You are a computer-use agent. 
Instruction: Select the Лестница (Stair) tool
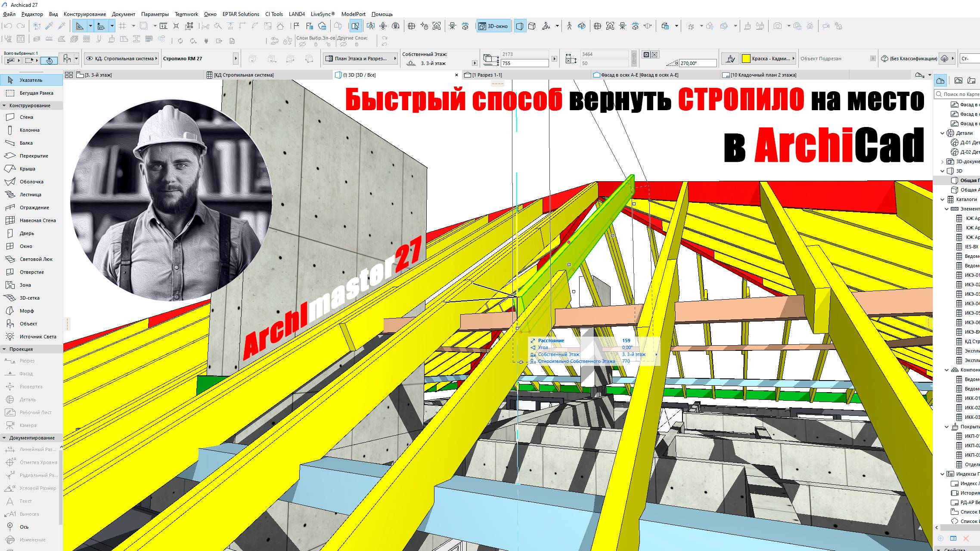[30, 195]
